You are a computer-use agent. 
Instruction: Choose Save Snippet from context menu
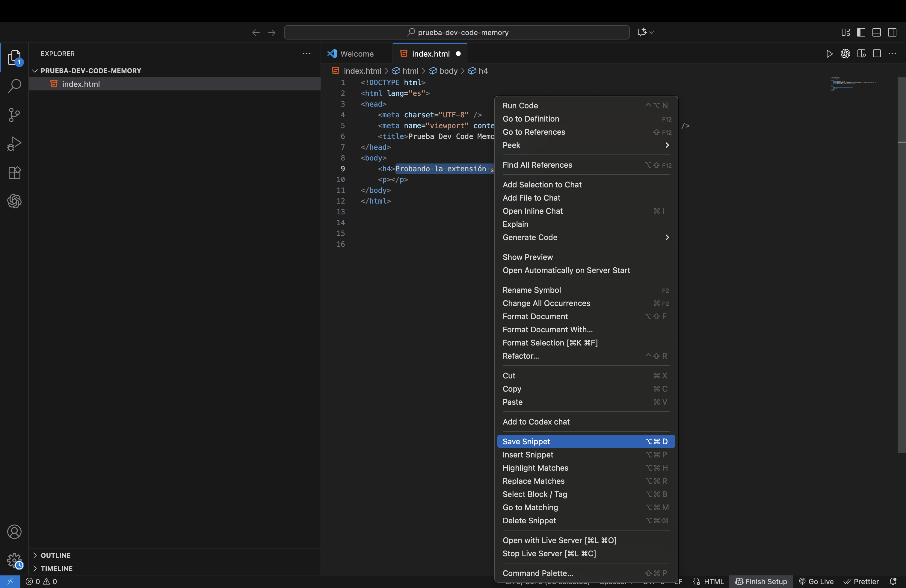pos(586,442)
